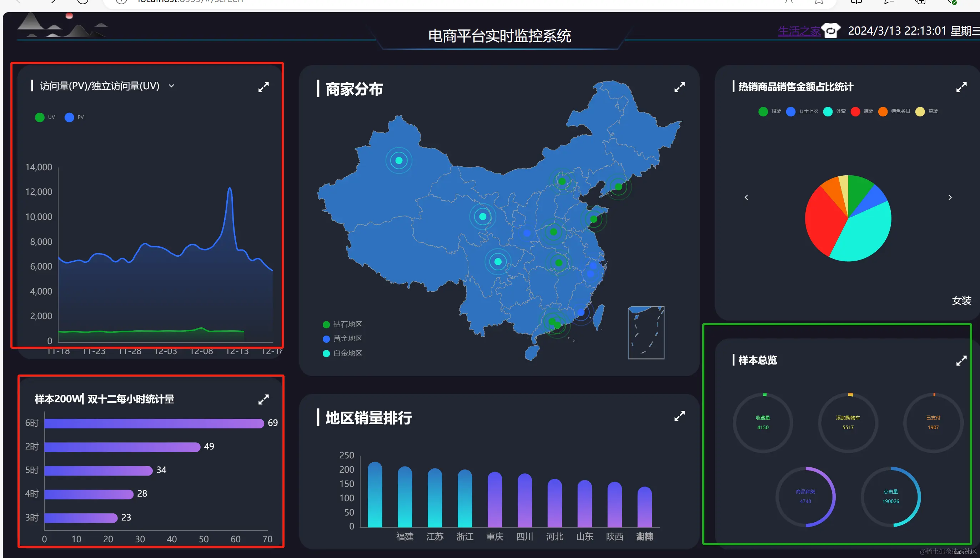Click the 点击量 190026 ring gauge
Screen dimensions: 980x558
pos(890,497)
